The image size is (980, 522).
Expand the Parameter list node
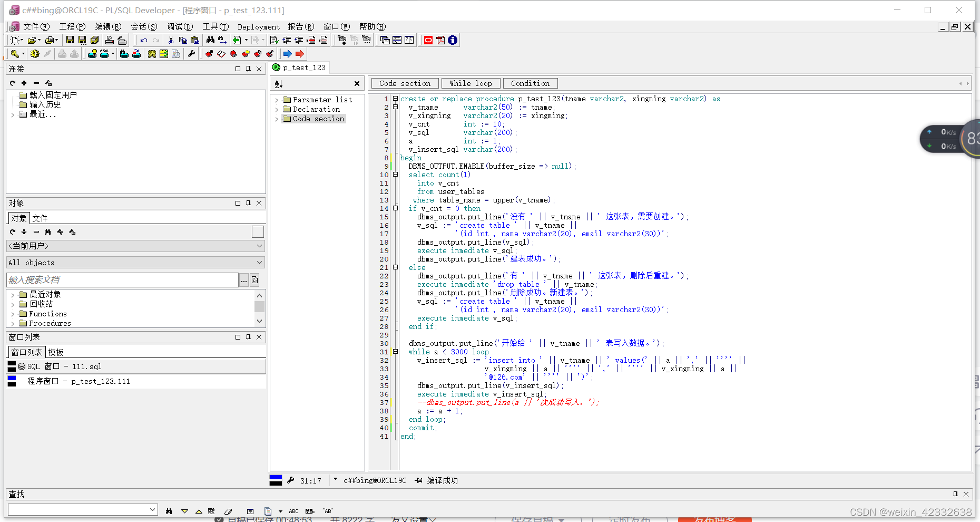[x=277, y=100]
